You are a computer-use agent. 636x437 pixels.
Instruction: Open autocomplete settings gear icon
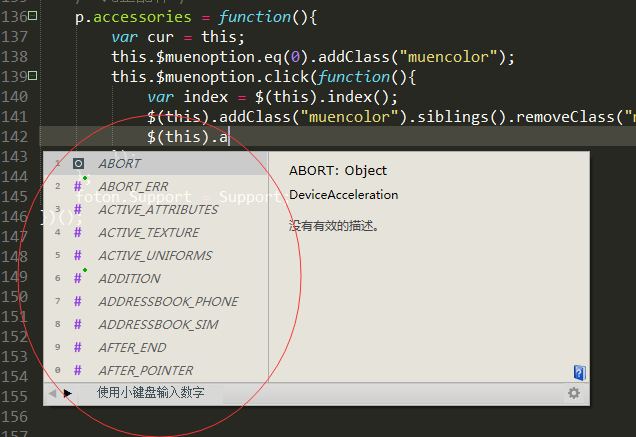pyautogui.click(x=574, y=394)
